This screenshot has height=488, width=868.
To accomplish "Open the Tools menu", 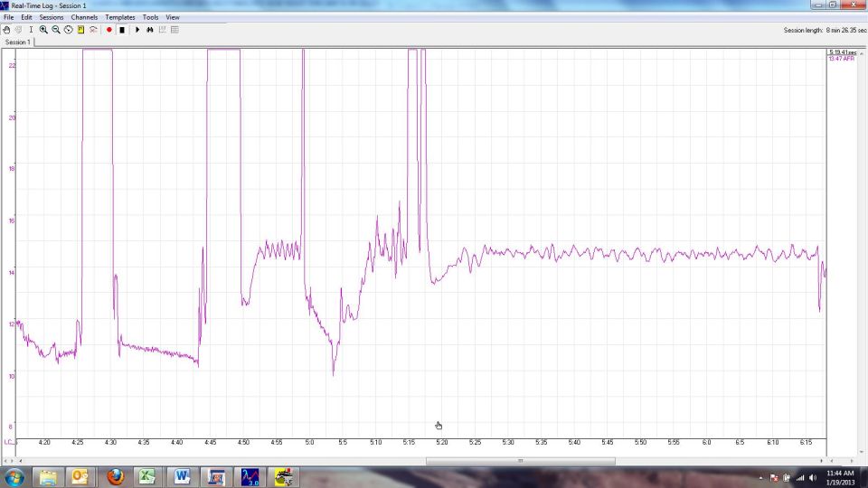I will 151,17.
